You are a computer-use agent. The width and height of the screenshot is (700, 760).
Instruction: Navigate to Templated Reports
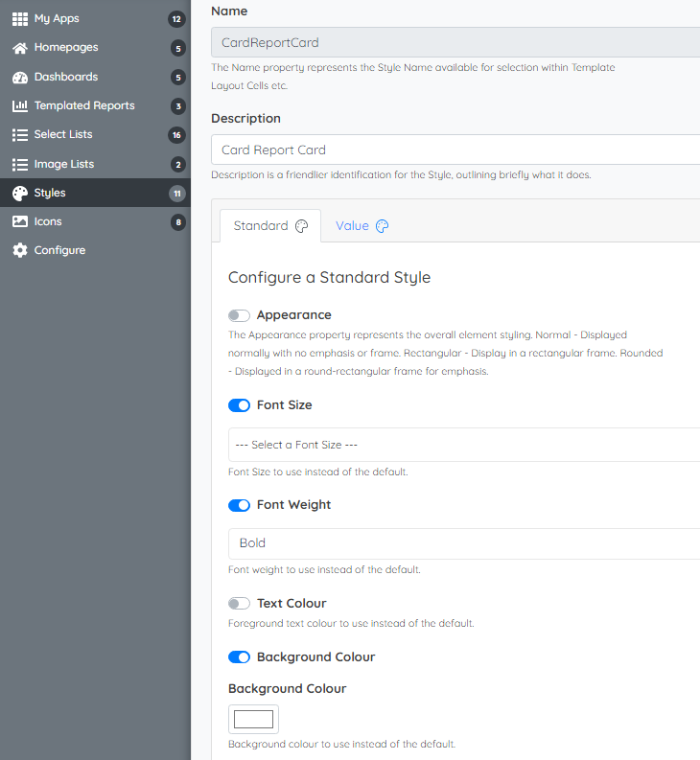click(x=95, y=105)
